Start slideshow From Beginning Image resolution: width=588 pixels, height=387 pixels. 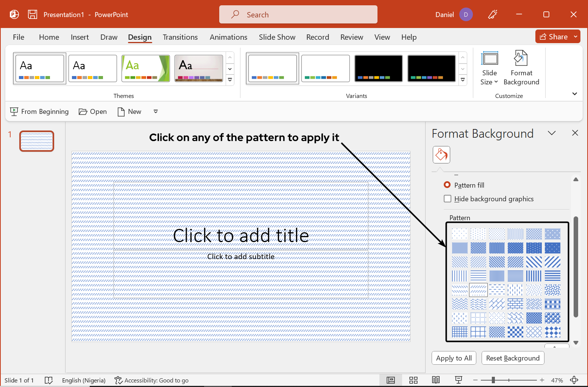(x=40, y=112)
